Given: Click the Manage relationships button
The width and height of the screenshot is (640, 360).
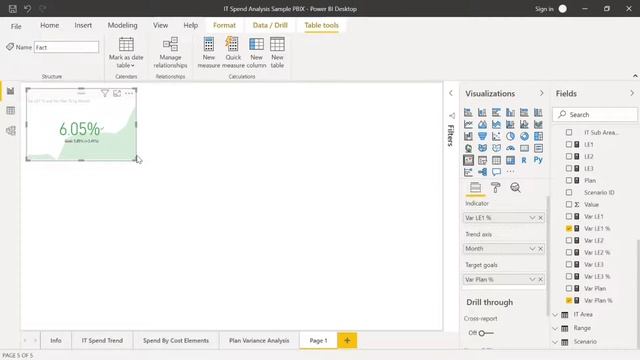Looking at the screenshot, I should [170, 52].
